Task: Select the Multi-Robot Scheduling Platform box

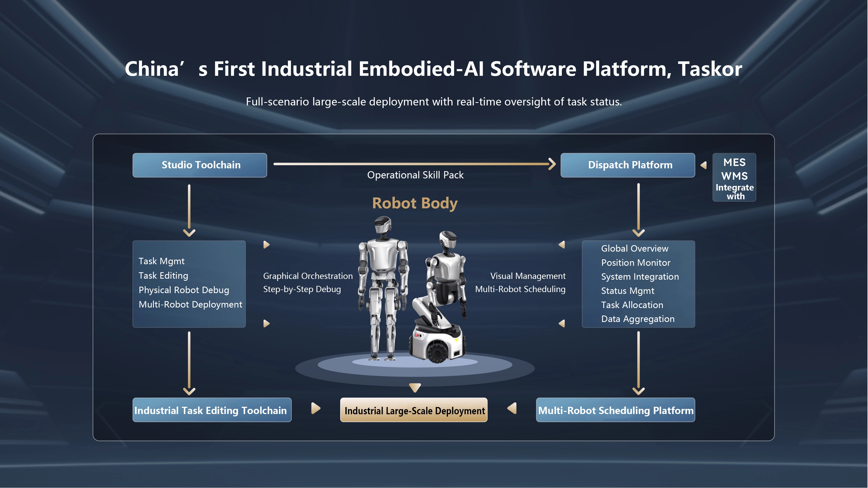Action: coord(616,410)
